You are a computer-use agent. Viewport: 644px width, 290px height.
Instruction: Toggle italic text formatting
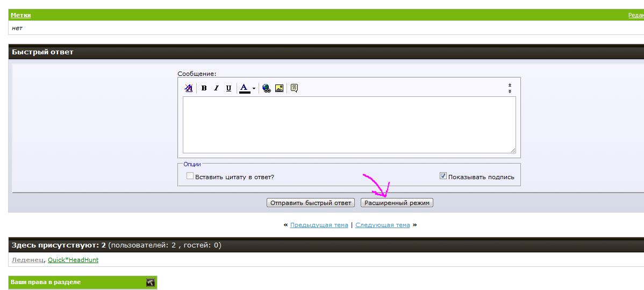pyautogui.click(x=216, y=88)
